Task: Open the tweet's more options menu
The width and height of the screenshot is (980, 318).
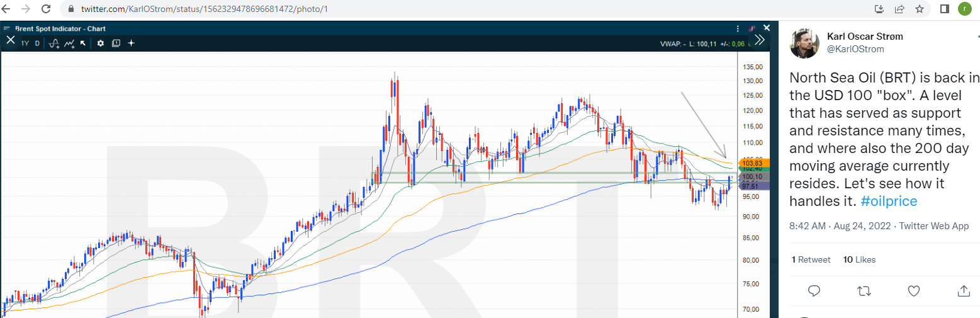Action: pos(978,38)
